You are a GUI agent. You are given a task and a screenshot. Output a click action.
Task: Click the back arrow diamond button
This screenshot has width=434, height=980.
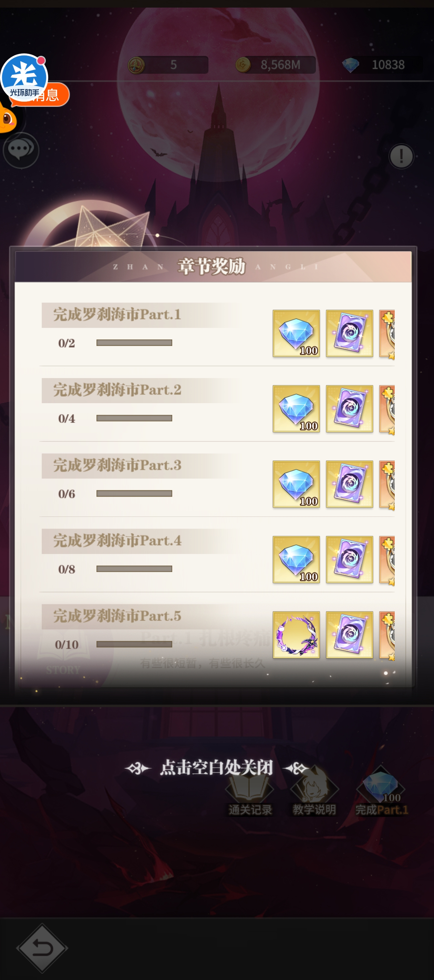[x=42, y=948]
